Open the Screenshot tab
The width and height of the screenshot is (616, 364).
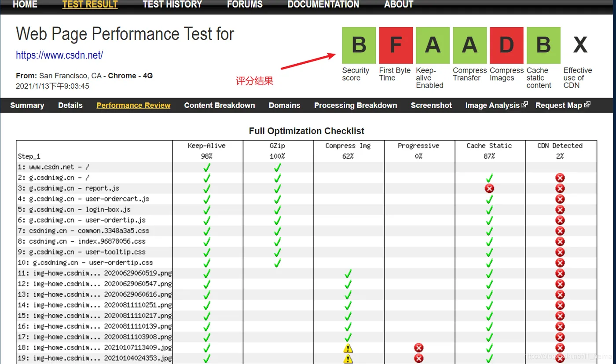click(x=431, y=106)
